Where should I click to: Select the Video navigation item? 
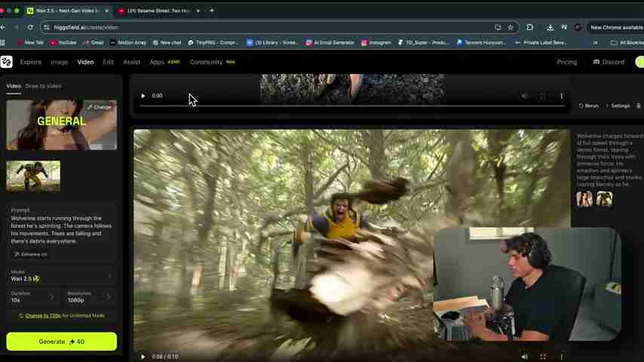coord(85,62)
